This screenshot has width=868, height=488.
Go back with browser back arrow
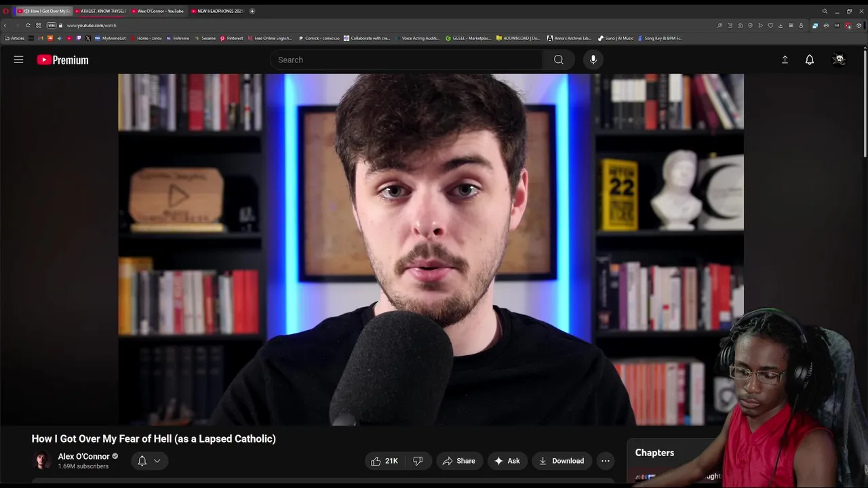[5, 25]
